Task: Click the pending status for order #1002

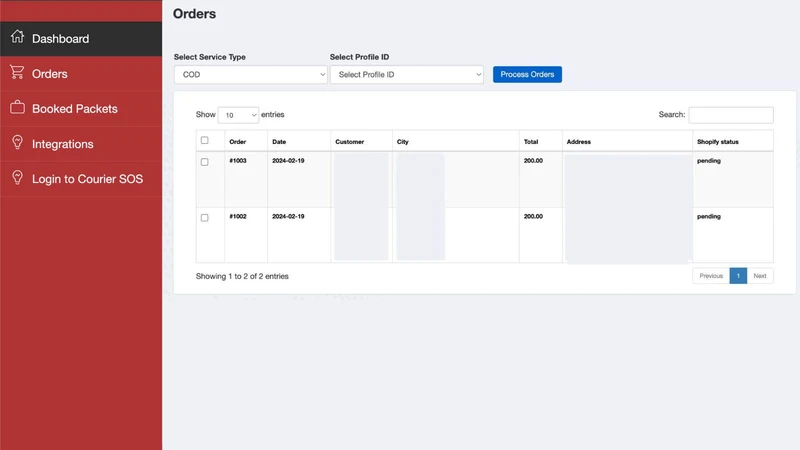Action: click(709, 216)
